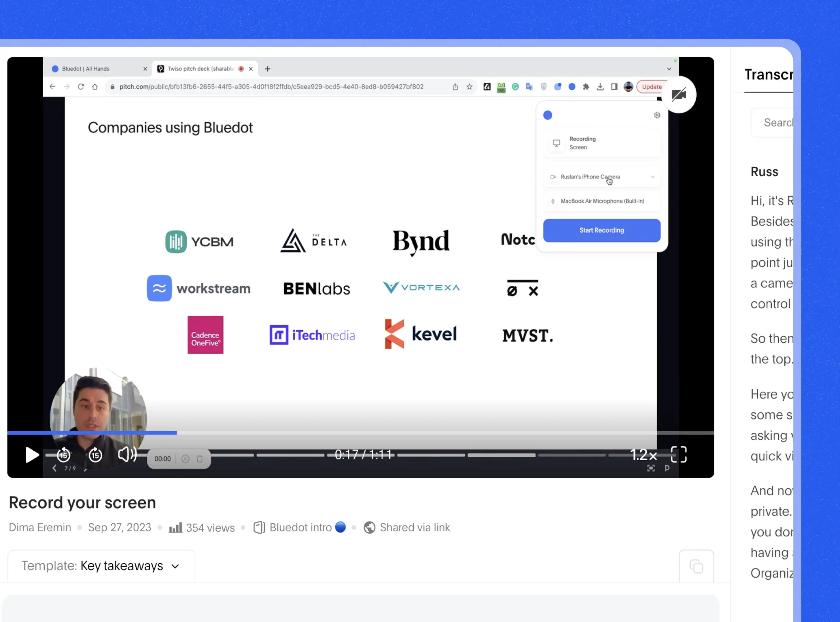Open recorder settings gear
Viewport: 840px width, 622px height.
[x=657, y=115]
